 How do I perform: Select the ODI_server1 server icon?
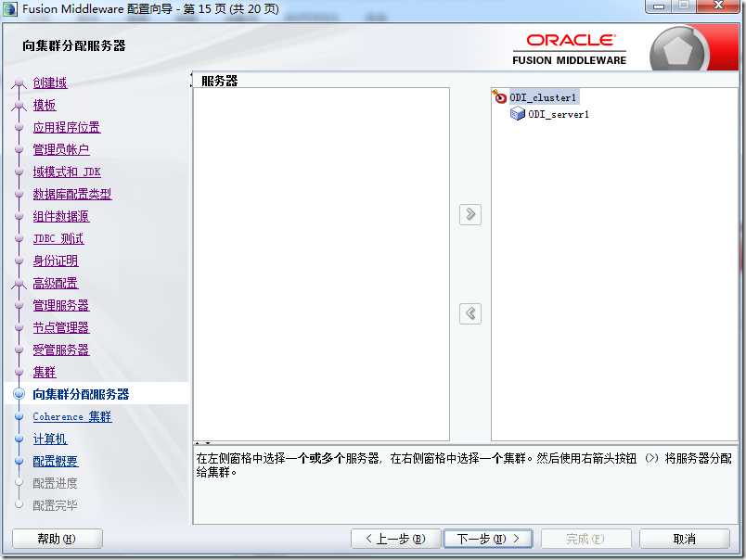tap(517, 114)
